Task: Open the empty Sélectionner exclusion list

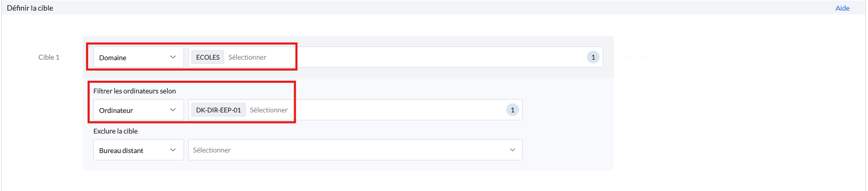Action: (355, 150)
